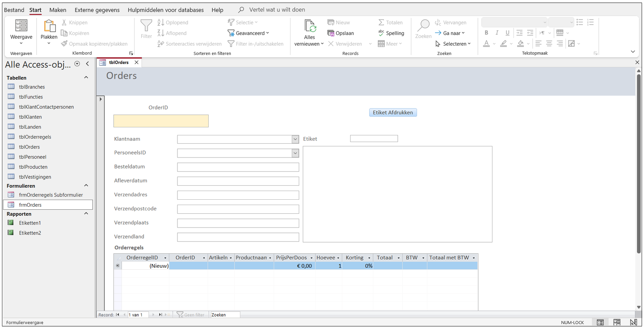Click the small Etiket text box
This screenshot has width=644, height=329.
pyautogui.click(x=374, y=139)
